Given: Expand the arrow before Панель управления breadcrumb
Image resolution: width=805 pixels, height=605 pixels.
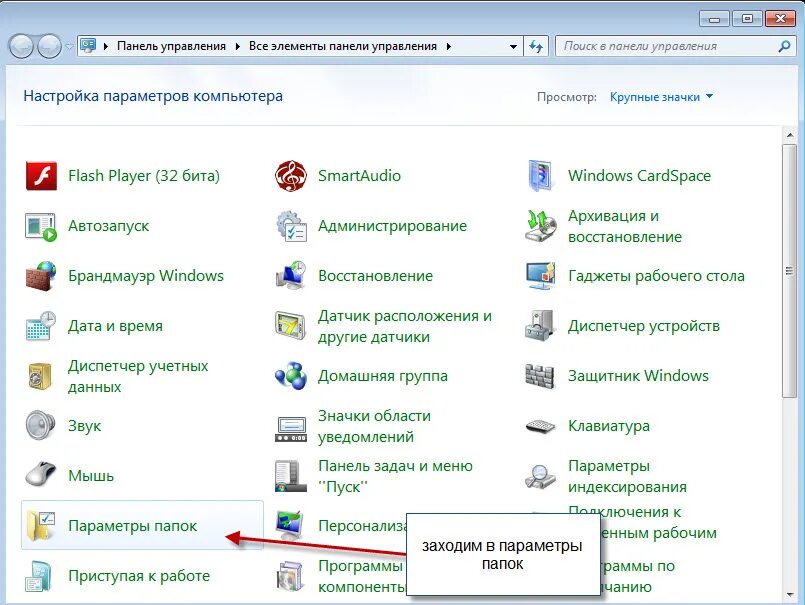Looking at the screenshot, I should tap(106, 46).
